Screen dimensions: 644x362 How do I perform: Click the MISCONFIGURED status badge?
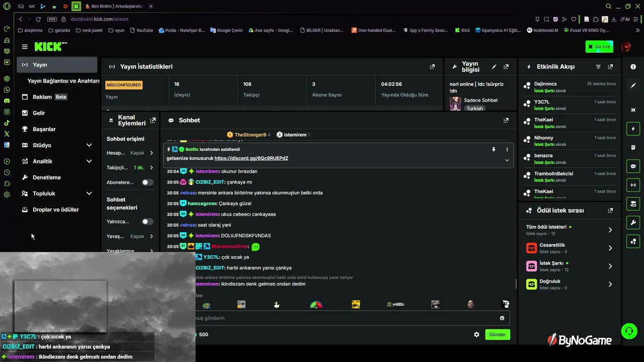124,85
